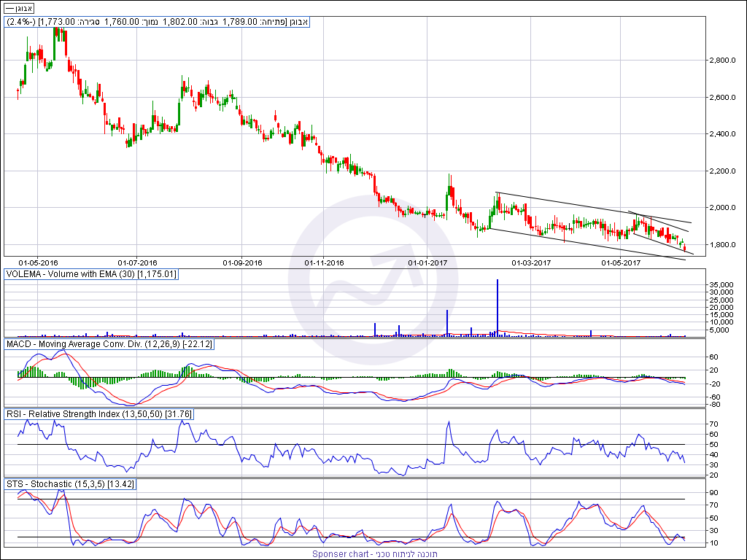Image resolution: width=747 pixels, height=560 pixels.
Task: Click the 01-03-2017 date marker
Action: tap(531, 262)
